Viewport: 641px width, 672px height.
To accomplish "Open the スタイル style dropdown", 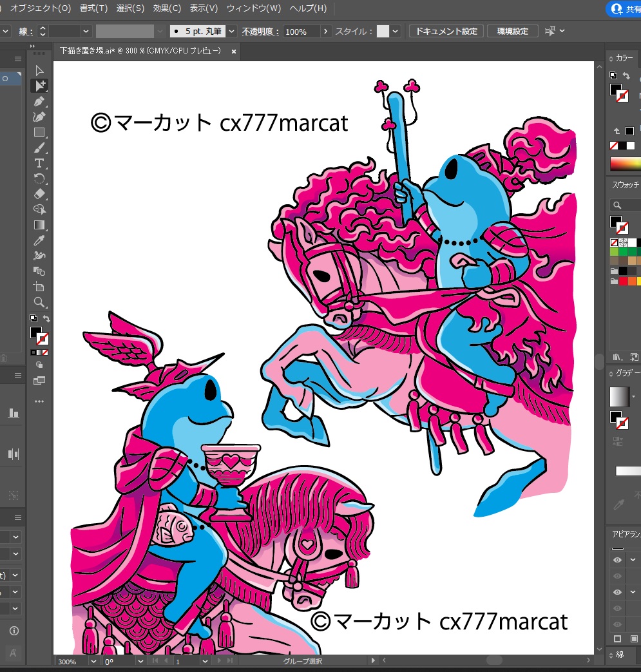I will click(396, 31).
